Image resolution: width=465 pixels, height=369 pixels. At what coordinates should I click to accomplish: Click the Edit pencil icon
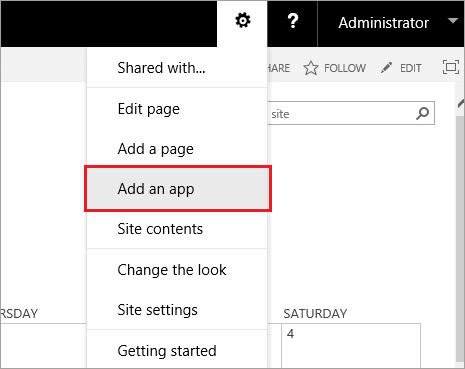click(386, 68)
